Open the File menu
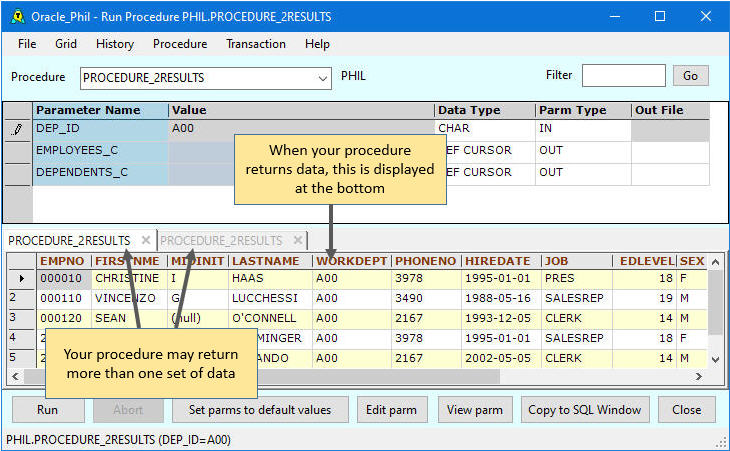The image size is (730, 451). [27, 44]
